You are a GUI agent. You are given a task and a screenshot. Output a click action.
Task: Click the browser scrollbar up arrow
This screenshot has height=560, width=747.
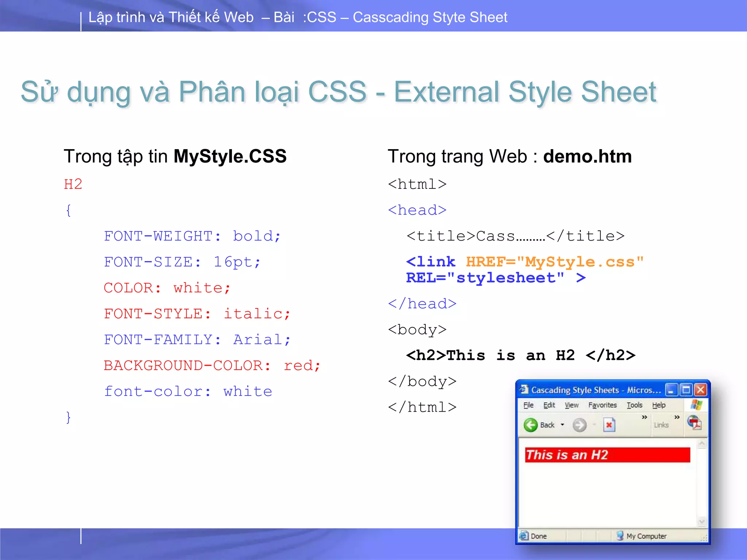(x=702, y=444)
